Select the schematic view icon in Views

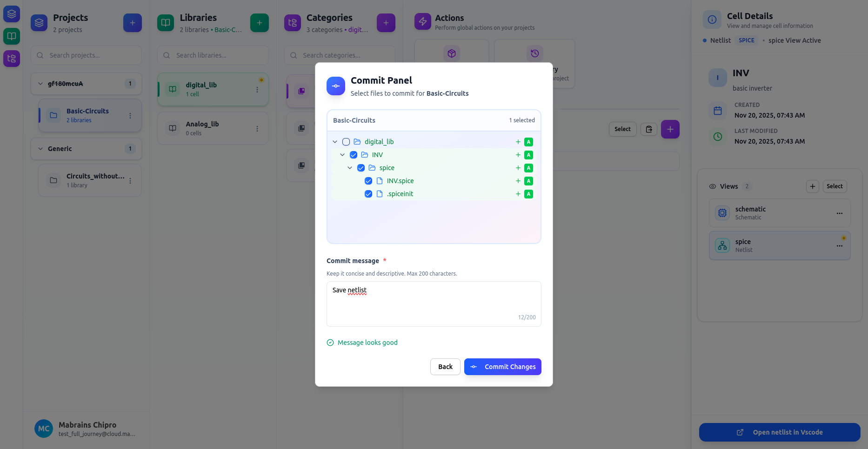point(722,212)
